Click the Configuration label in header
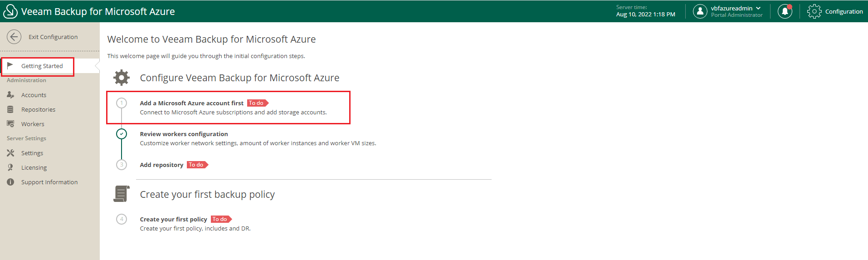The width and height of the screenshot is (868, 260). (x=844, y=11)
